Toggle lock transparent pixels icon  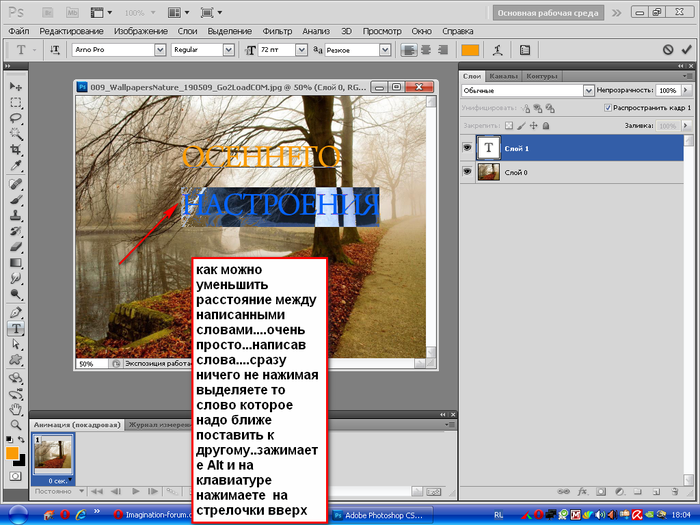click(x=509, y=125)
